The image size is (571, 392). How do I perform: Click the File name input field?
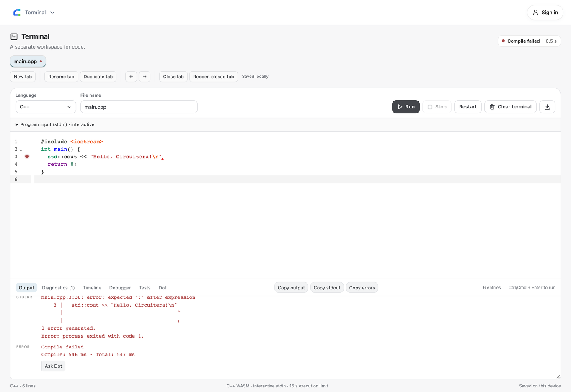139,107
